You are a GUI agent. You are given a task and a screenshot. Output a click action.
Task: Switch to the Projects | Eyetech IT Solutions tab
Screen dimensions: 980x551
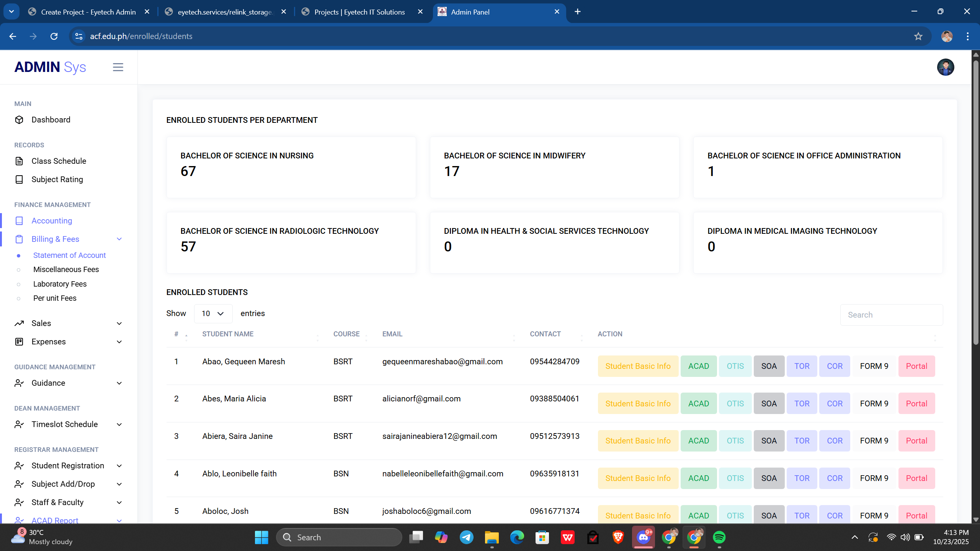[359, 12]
